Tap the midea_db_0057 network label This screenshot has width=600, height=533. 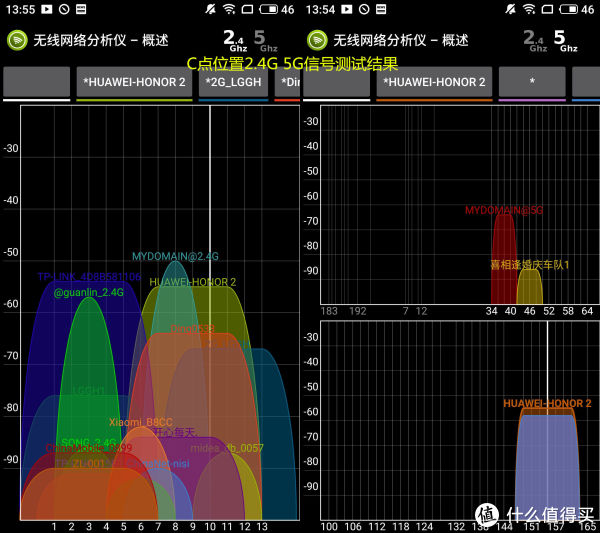[227, 448]
